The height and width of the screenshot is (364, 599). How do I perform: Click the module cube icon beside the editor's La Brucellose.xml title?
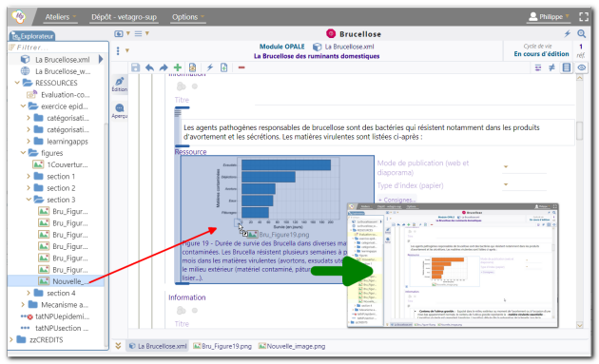tap(317, 47)
